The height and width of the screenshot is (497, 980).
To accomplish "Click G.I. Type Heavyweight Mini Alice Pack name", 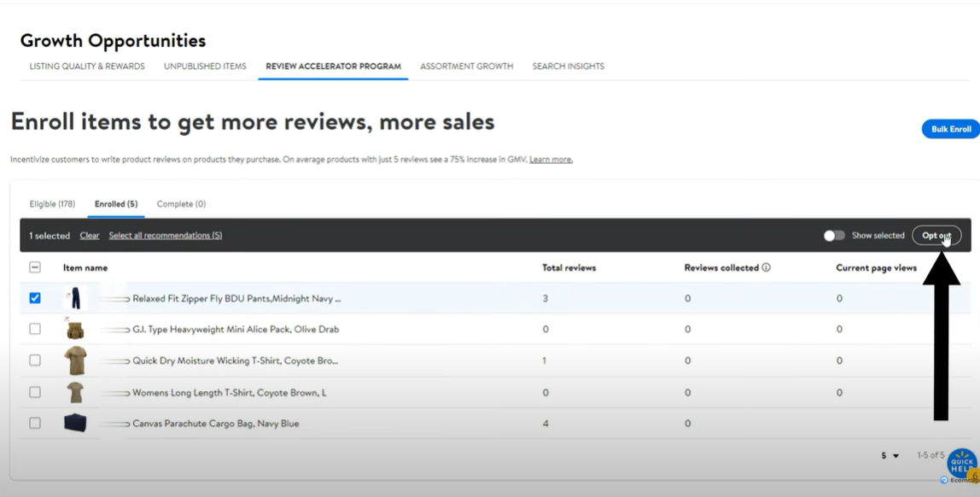I will (x=236, y=329).
